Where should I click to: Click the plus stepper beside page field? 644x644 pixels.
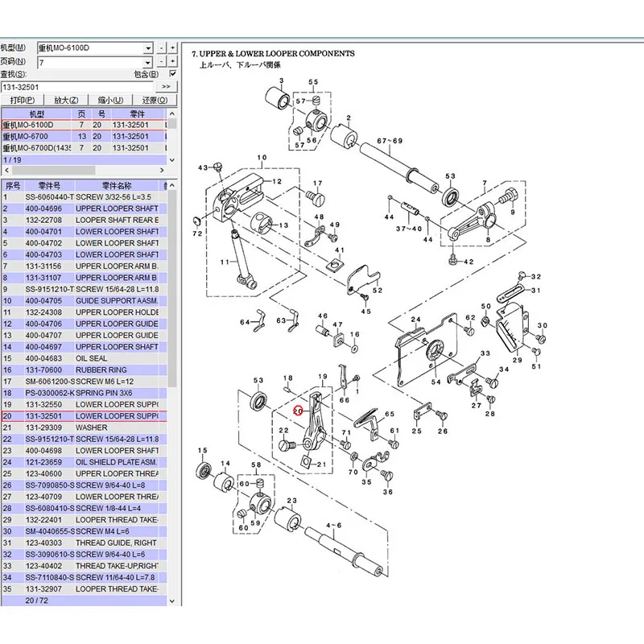pos(172,62)
